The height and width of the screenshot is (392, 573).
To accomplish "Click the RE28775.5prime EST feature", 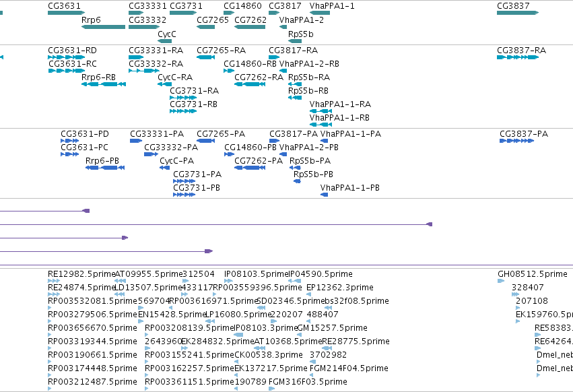I will (x=327, y=348).
